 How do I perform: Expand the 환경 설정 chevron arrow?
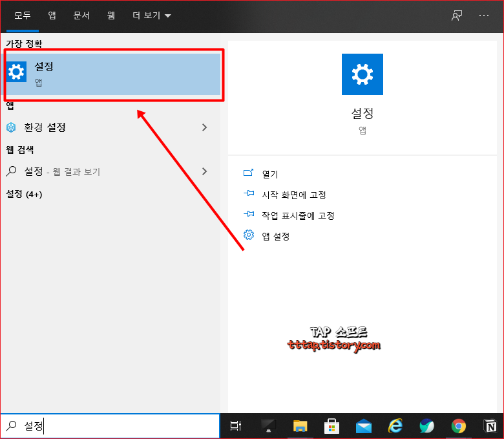(x=204, y=127)
